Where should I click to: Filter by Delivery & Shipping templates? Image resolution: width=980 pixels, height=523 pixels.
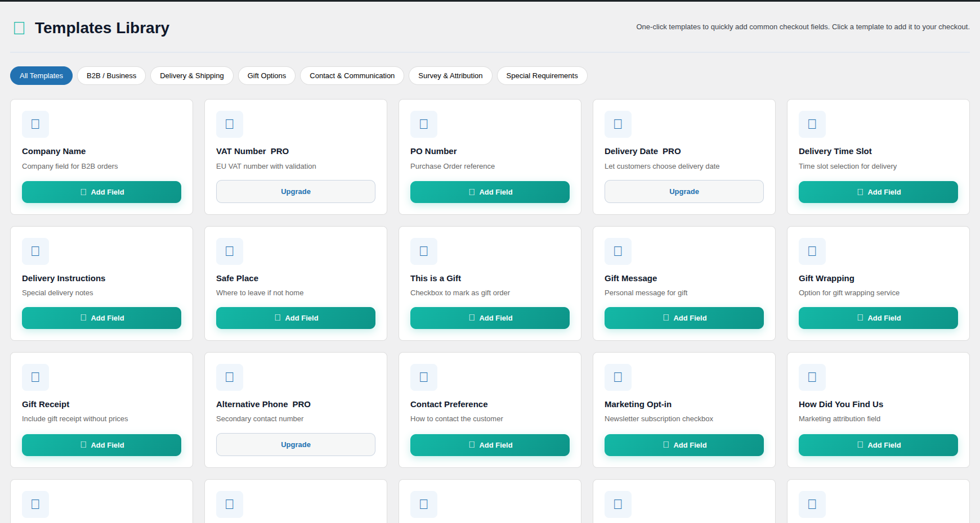[192, 76]
